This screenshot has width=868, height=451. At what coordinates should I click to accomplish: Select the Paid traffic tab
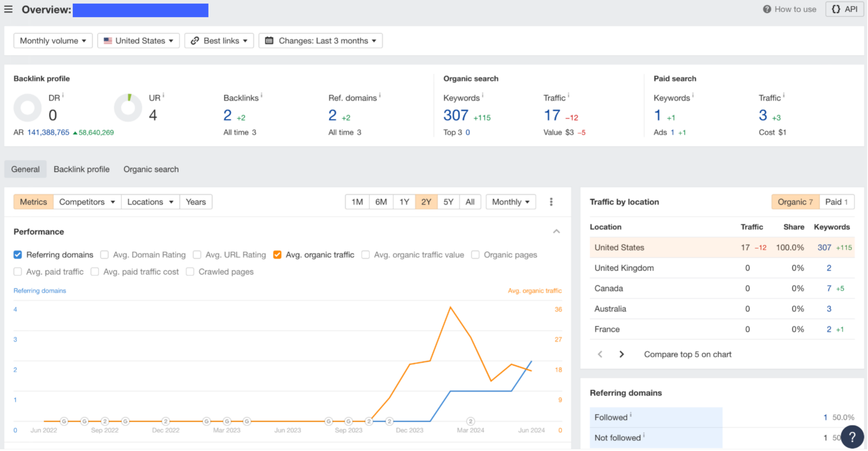tap(836, 202)
